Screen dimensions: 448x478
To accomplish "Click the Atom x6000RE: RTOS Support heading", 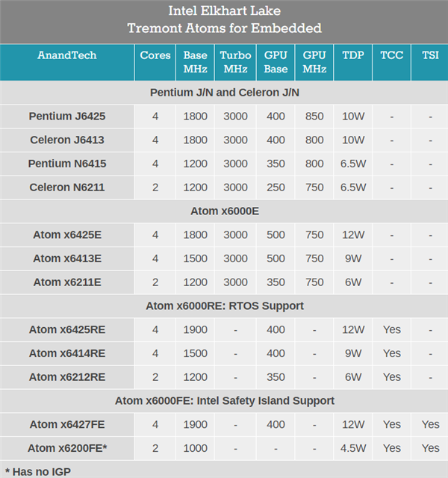I will click(225, 305).
